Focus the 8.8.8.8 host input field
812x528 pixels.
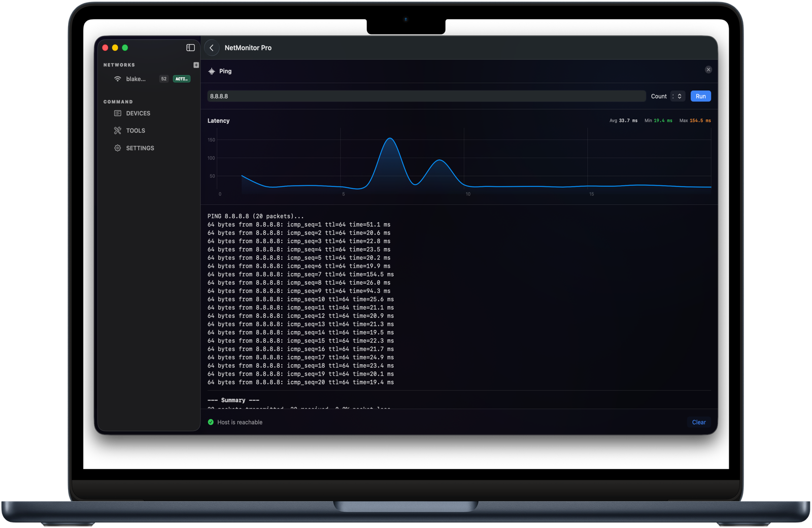[426, 96]
